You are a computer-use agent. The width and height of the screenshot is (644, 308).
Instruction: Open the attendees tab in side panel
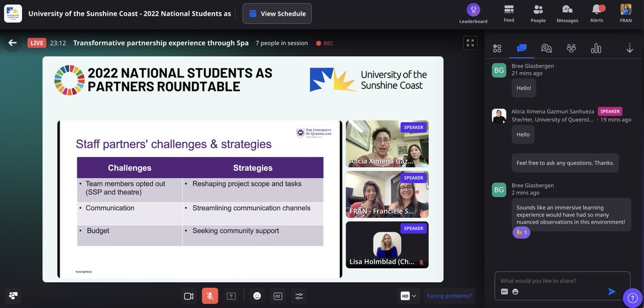click(x=571, y=48)
